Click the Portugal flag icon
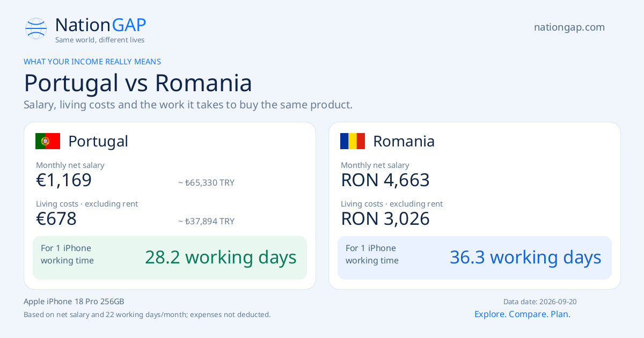 (x=48, y=141)
